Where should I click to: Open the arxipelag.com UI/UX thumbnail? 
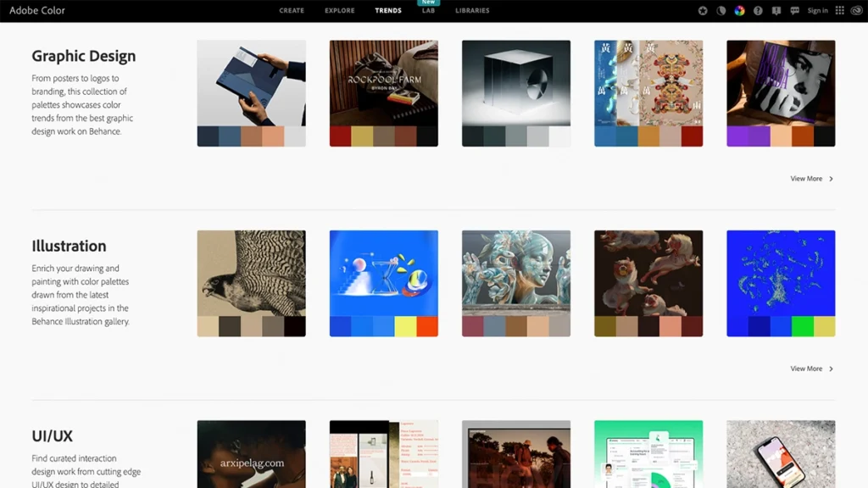pyautogui.click(x=251, y=454)
